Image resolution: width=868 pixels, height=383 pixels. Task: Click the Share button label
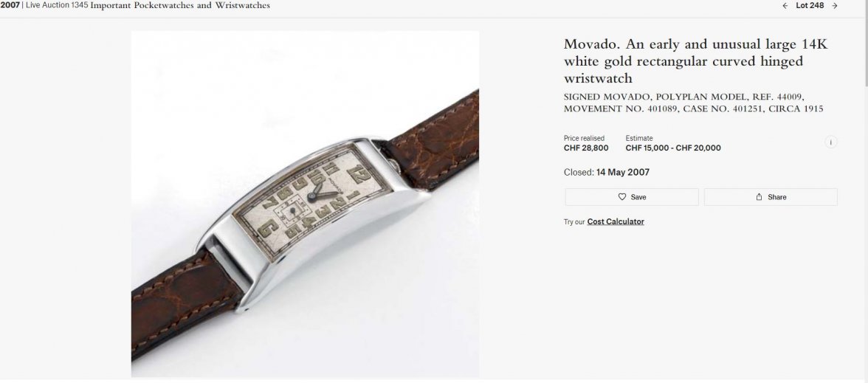click(x=776, y=197)
